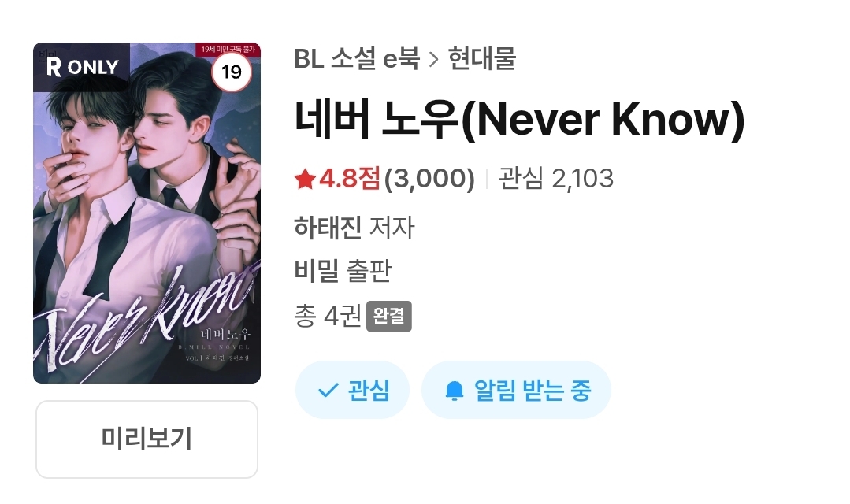Image resolution: width=850 pixels, height=504 pixels.
Task: Toggle the 관심 interest button
Action: [352, 390]
